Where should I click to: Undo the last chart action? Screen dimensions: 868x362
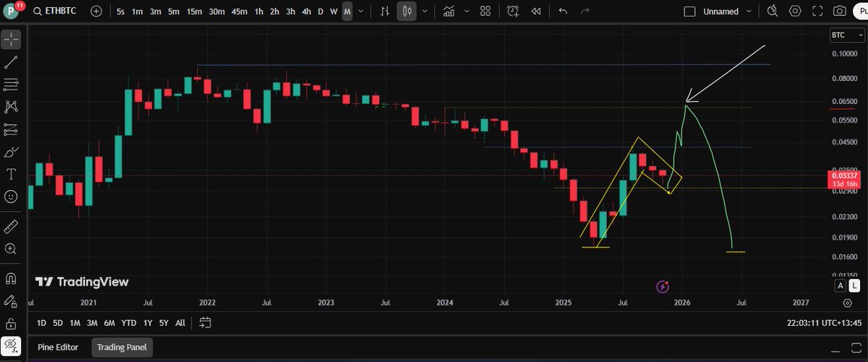tap(563, 12)
